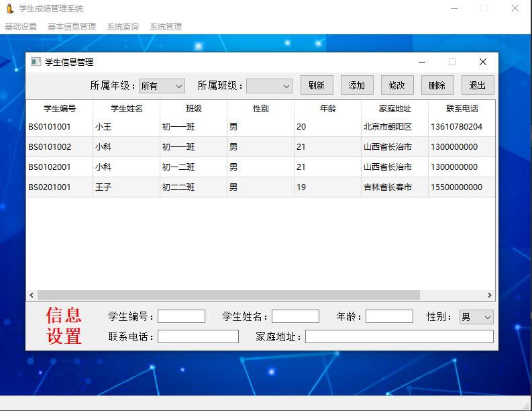
Task: Click the 家庭地址 input field
Action: [399, 336]
